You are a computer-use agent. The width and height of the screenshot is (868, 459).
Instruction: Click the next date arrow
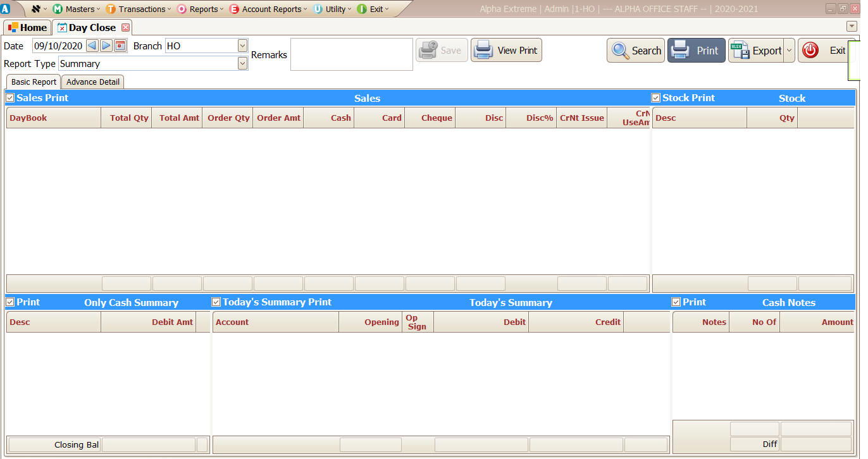point(106,45)
